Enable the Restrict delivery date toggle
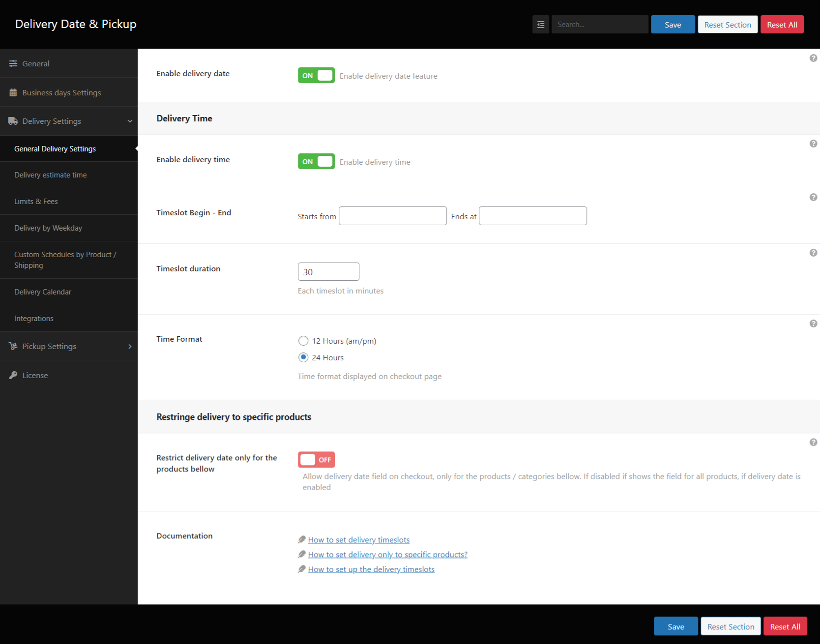This screenshot has width=820, height=644. [316, 459]
